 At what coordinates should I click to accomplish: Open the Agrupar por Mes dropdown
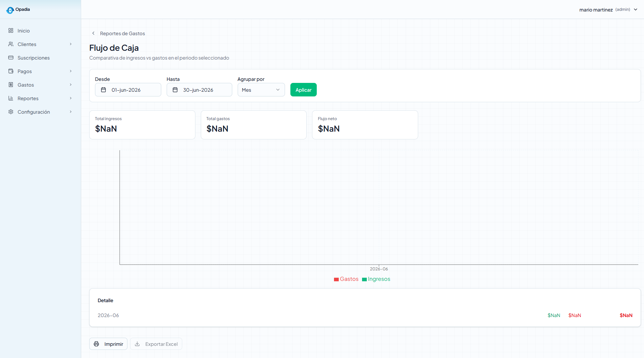pyautogui.click(x=261, y=90)
